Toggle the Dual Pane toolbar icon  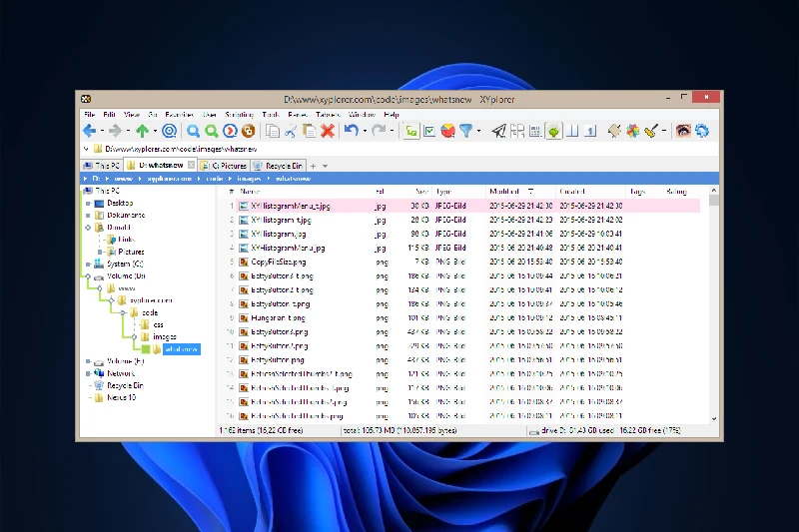click(517, 132)
